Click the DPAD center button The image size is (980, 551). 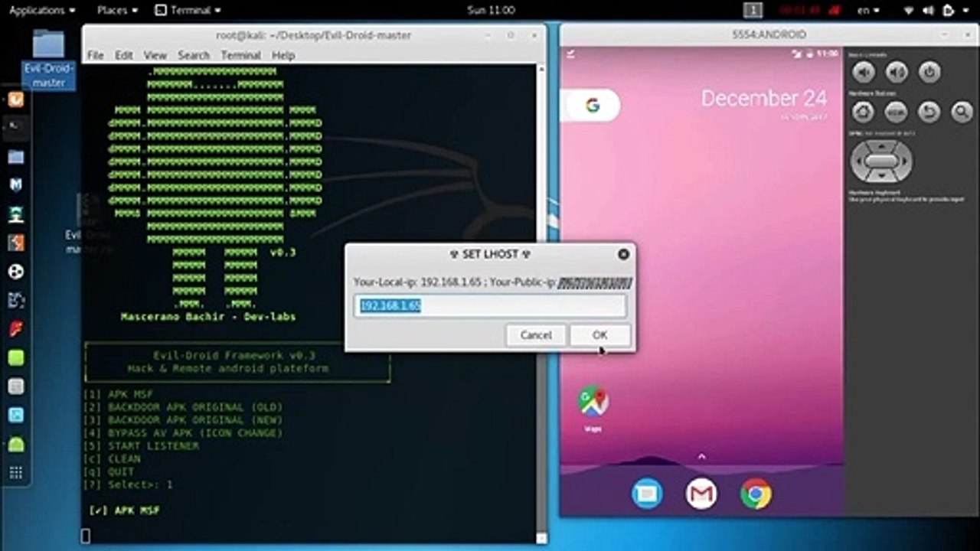(881, 161)
